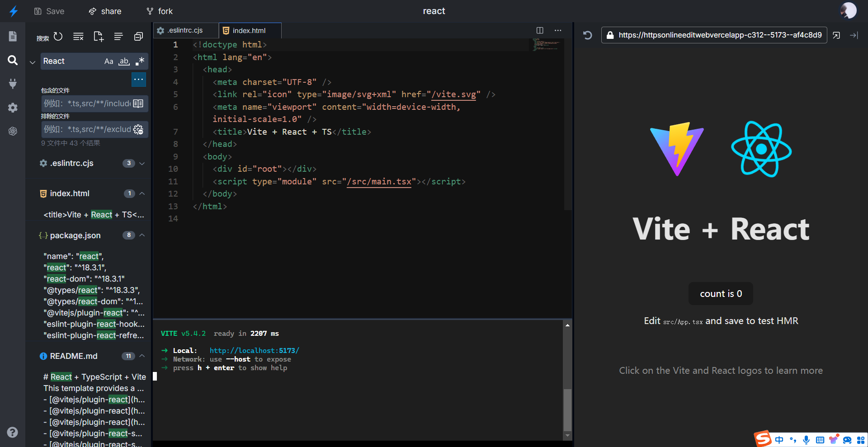The image size is (868, 447).
Task: Refresh the search results
Action: tap(58, 37)
